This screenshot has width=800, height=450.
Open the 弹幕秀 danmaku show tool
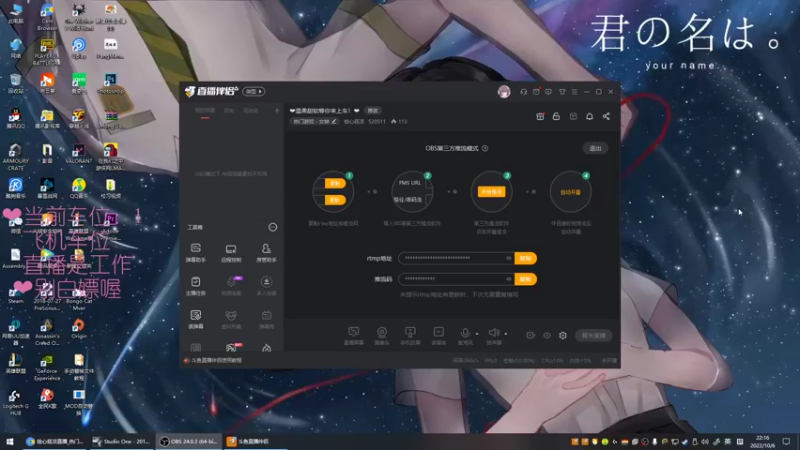[266, 319]
